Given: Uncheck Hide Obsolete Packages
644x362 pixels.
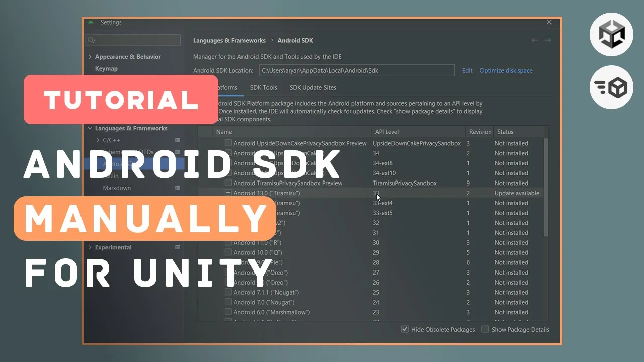Looking at the screenshot, I should 405,329.
